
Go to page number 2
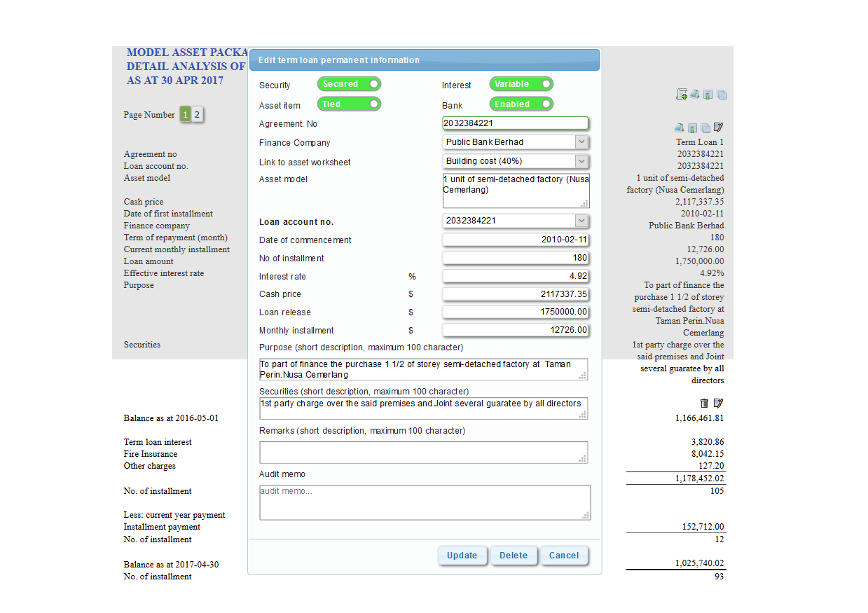click(x=198, y=115)
